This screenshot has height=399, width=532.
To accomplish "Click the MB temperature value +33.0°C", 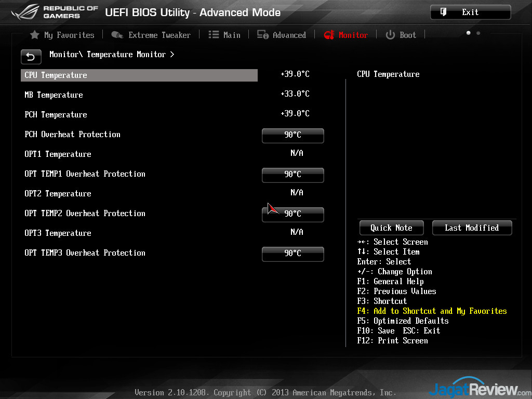I will coord(295,94).
